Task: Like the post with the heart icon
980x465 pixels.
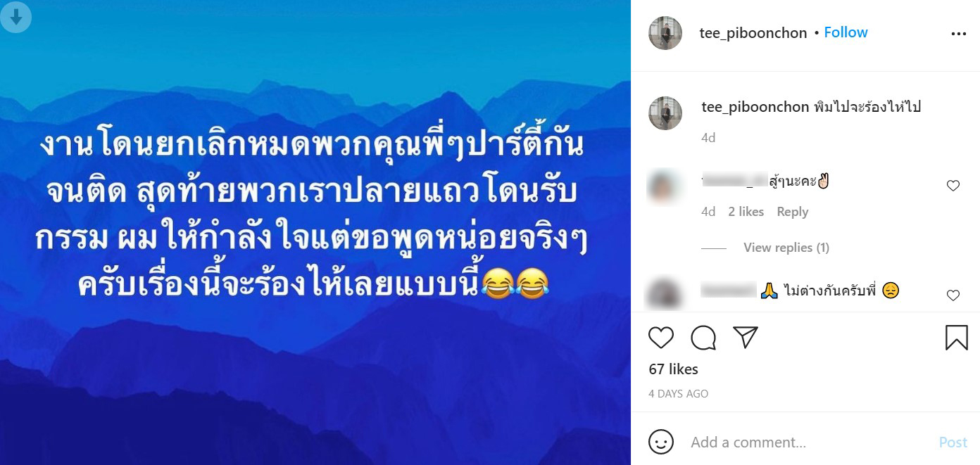Action: [661, 338]
